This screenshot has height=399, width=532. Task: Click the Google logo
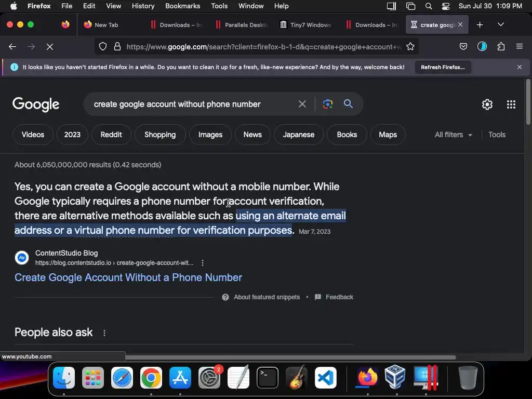point(36,104)
